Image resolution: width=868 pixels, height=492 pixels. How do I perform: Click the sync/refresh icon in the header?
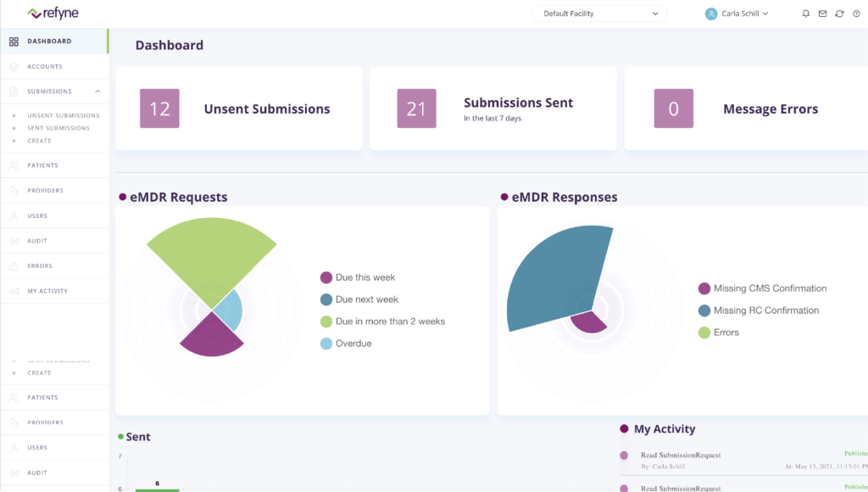[839, 13]
